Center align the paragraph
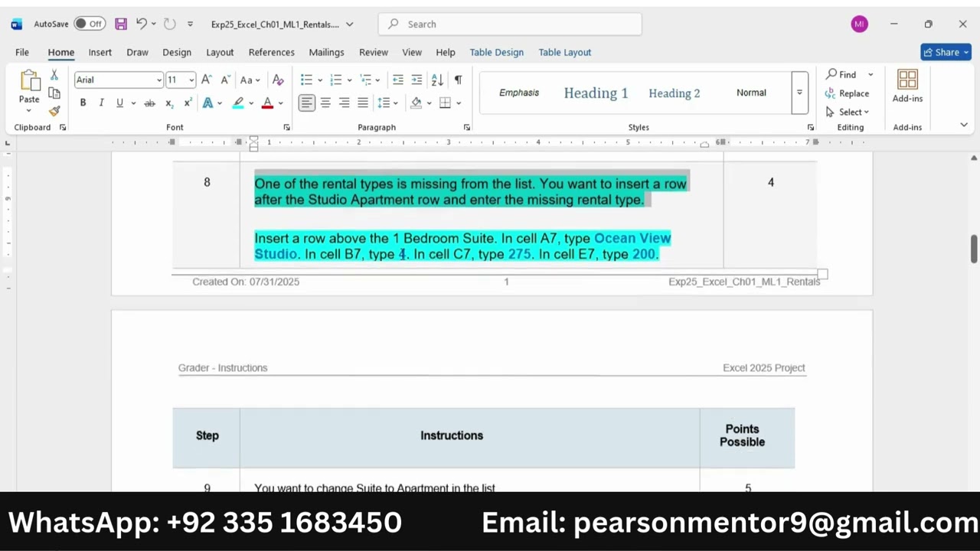The image size is (980, 551). [325, 103]
